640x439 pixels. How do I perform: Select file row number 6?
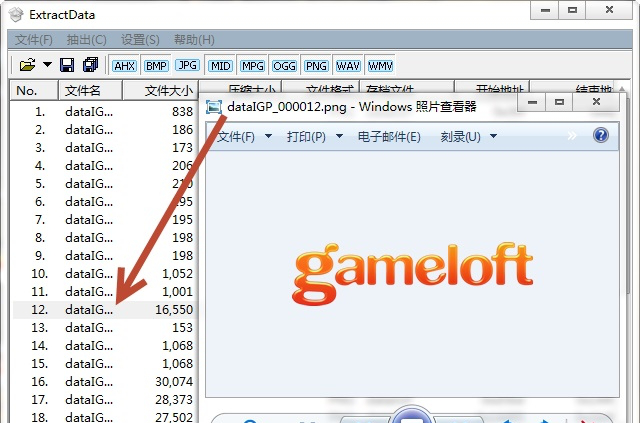(104, 201)
